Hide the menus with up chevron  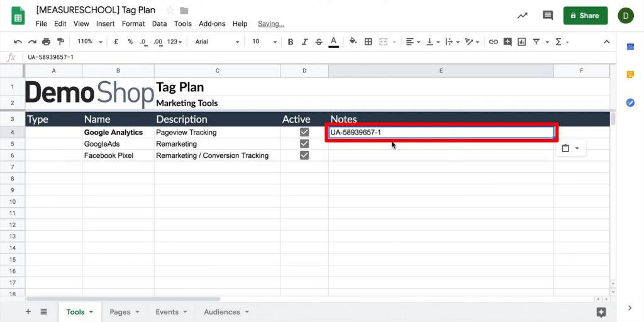[606, 42]
